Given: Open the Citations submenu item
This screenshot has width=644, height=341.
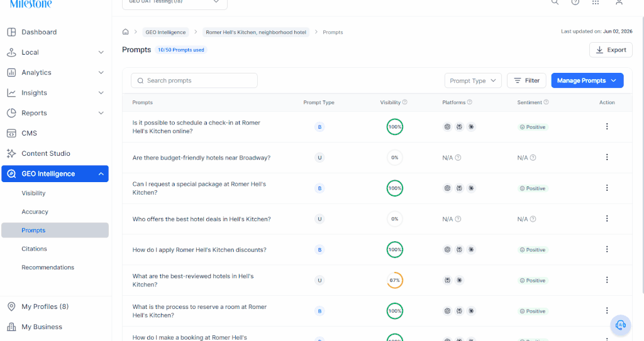Looking at the screenshot, I should pos(34,249).
